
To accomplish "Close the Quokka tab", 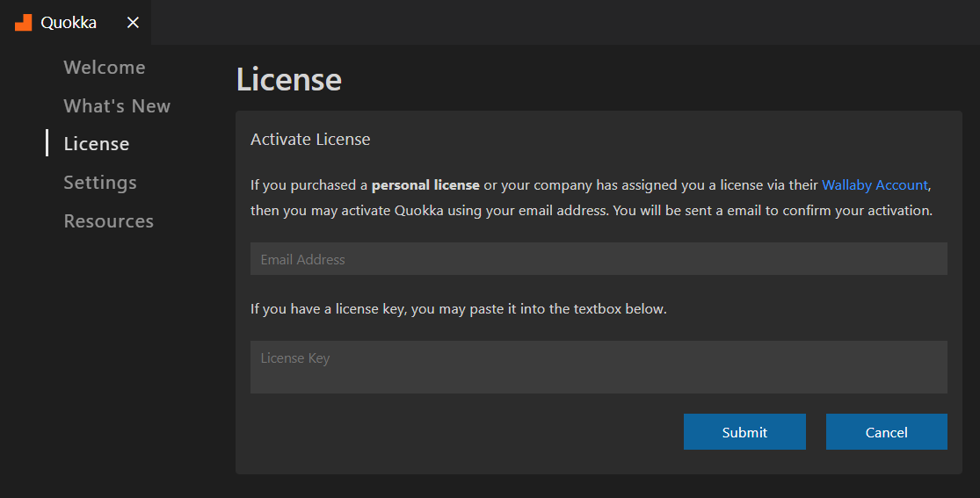I will [x=133, y=23].
